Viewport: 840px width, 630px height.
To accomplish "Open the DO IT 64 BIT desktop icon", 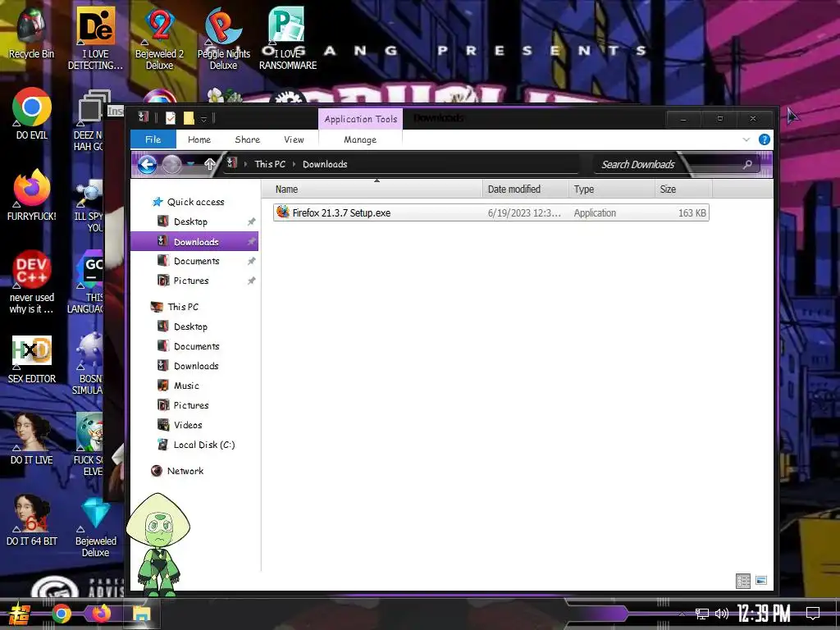I will 32,519.
